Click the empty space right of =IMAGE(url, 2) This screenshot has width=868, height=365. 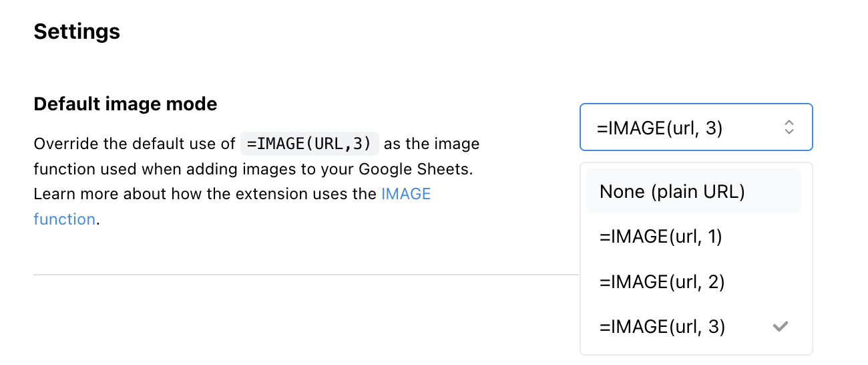tap(761, 282)
